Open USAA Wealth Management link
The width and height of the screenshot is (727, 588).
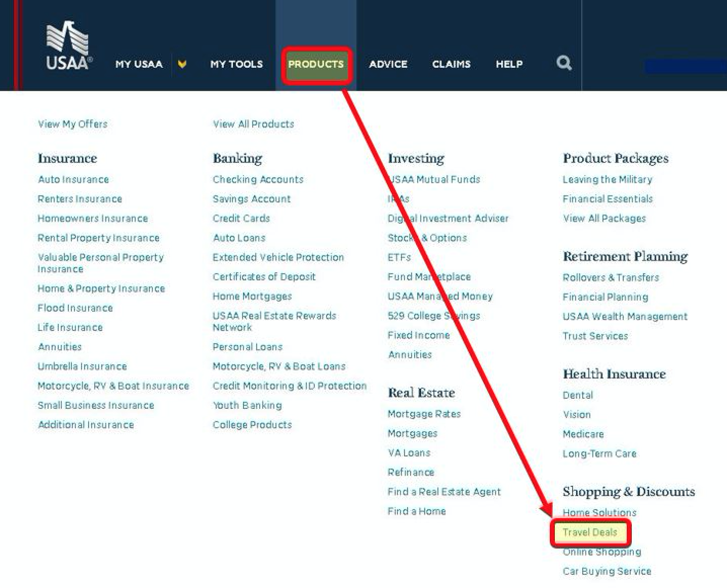pyautogui.click(x=625, y=316)
